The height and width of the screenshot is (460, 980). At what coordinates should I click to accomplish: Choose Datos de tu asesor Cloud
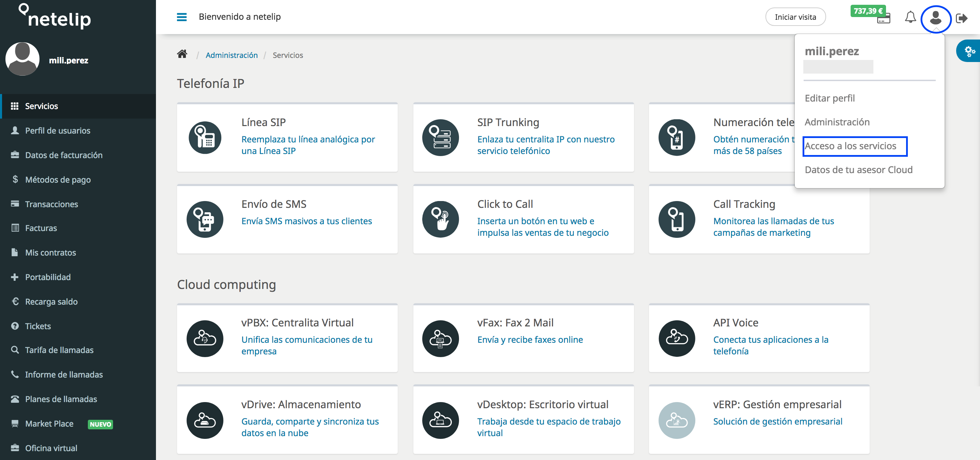click(858, 170)
